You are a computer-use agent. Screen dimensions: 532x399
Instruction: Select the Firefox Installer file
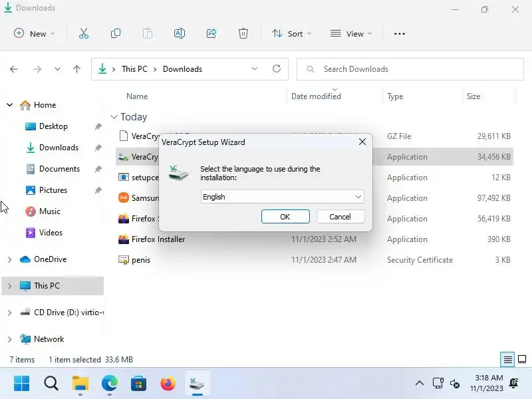[x=314, y=239]
